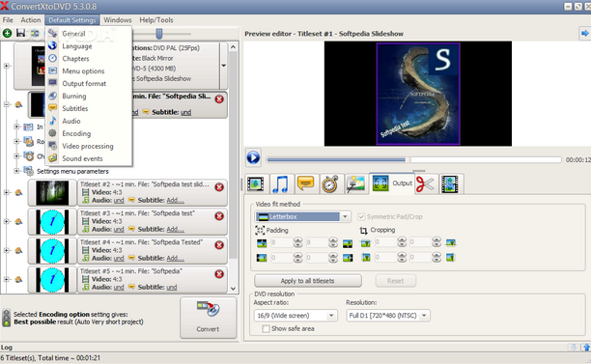Choose General in Default Settings menu
Viewport: 591px width, 364px height.
tap(89, 34)
